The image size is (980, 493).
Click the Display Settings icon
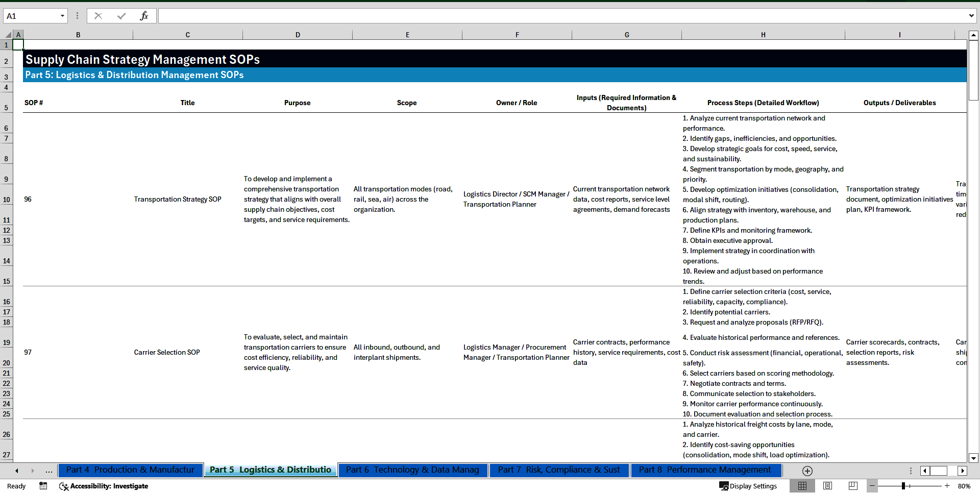724,486
